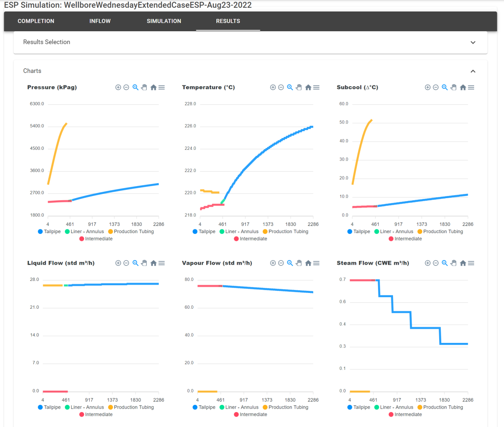
Task: Click the Pressure chart hamburger menu
Action: [x=162, y=87]
